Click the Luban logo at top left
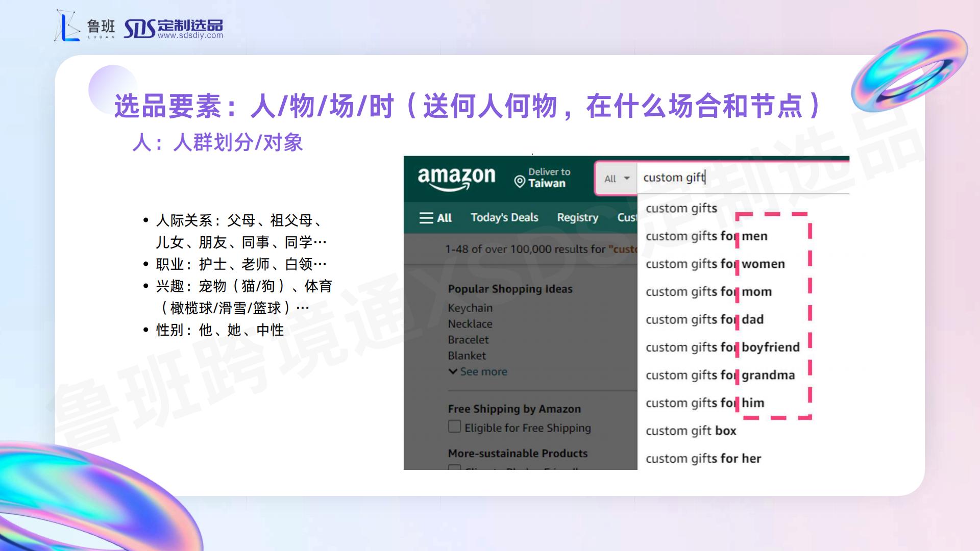Screen dimensions: 980x551 pyautogui.click(x=85, y=26)
